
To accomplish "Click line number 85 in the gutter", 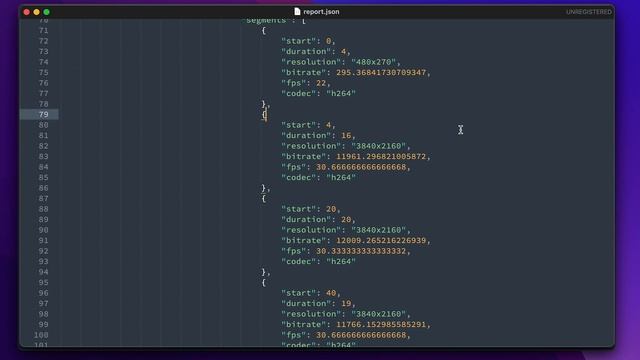I will 44,178.
